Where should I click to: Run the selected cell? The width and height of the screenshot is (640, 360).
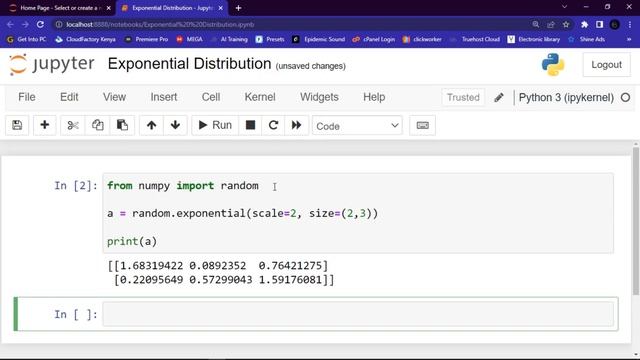(215, 125)
